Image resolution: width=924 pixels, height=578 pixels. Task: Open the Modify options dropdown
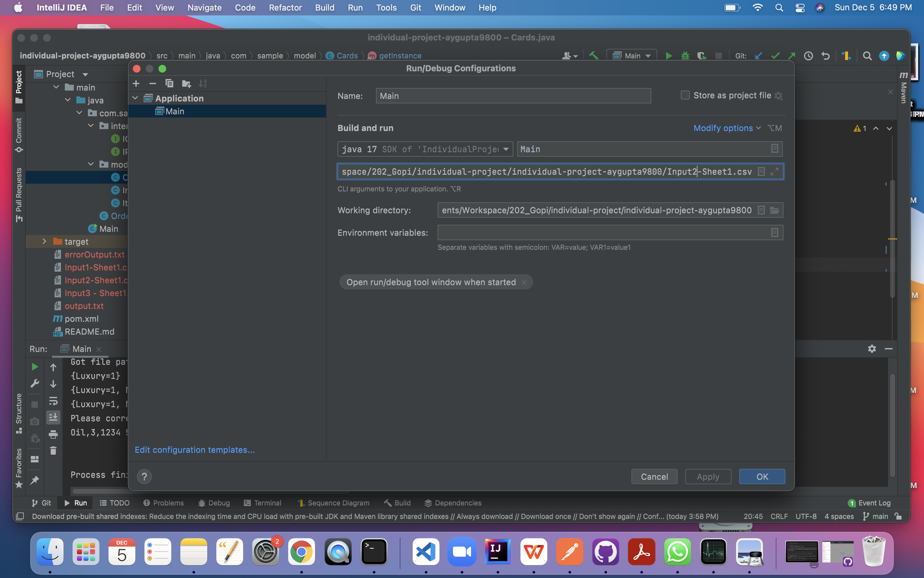727,128
